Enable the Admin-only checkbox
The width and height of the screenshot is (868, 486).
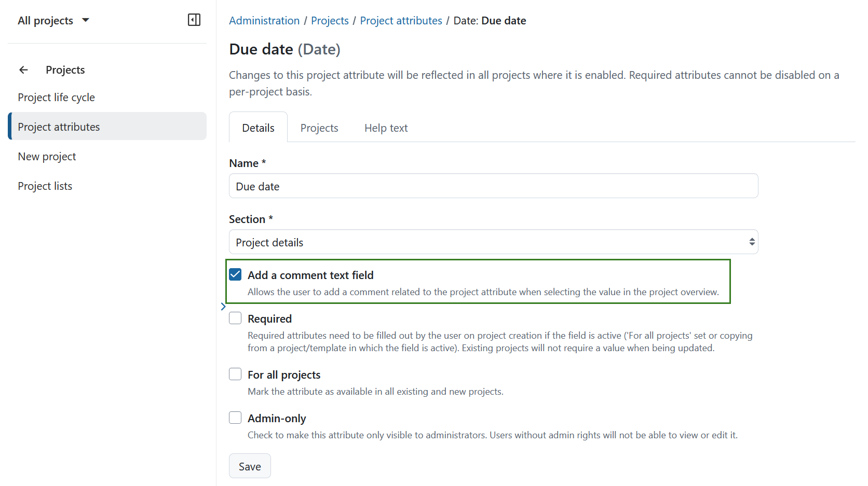(x=235, y=417)
